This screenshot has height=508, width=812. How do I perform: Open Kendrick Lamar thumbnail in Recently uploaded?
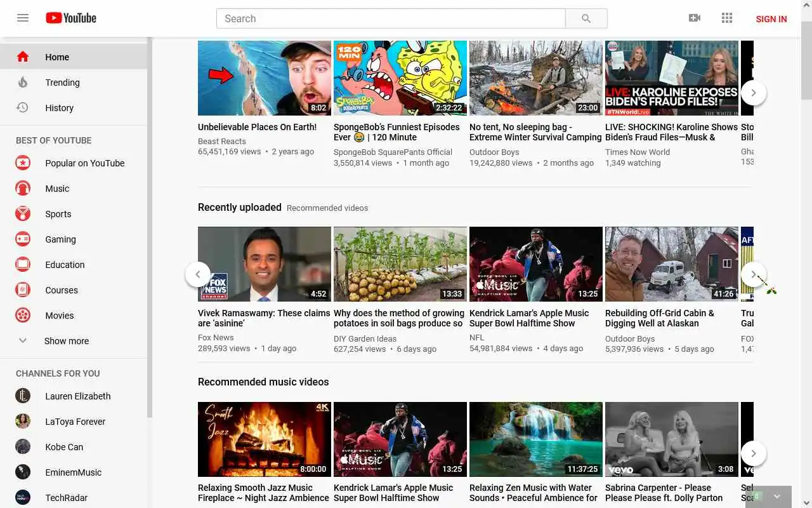[x=536, y=264]
